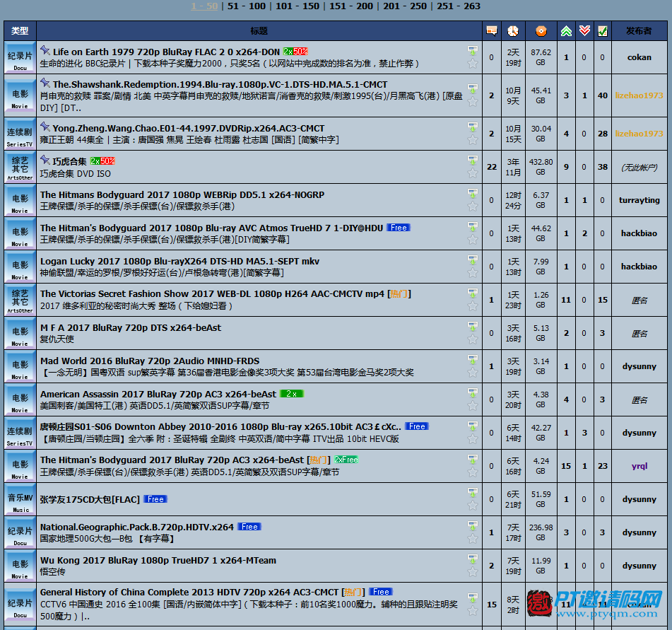View 40 completed snatches for Shawshank
Image resolution: width=672 pixels, height=630 pixels.
[603, 95]
